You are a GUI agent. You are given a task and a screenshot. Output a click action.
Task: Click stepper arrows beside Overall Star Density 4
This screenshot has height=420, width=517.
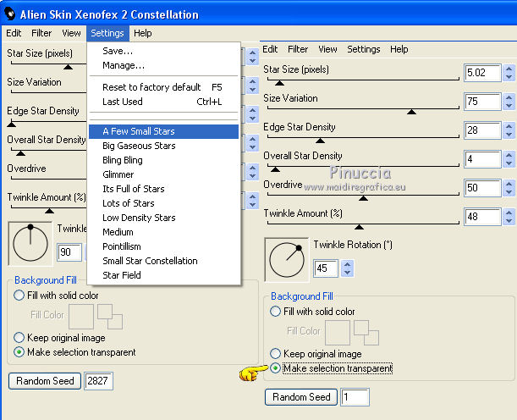tap(509, 159)
